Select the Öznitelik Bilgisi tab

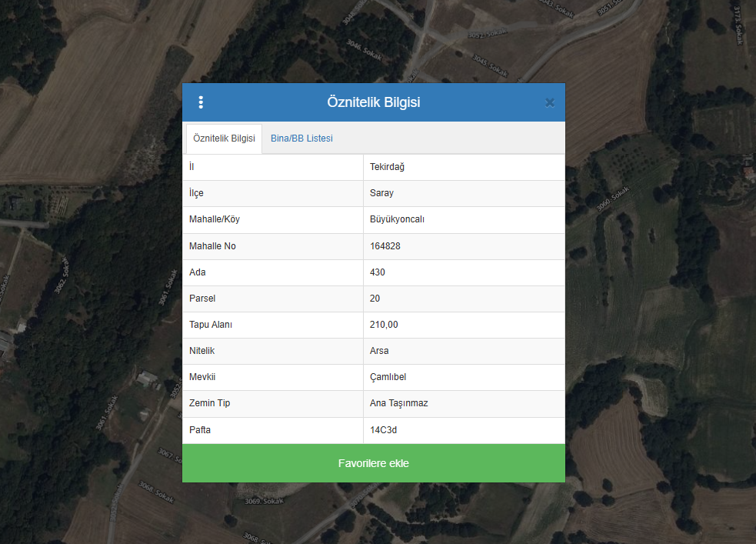coord(224,139)
